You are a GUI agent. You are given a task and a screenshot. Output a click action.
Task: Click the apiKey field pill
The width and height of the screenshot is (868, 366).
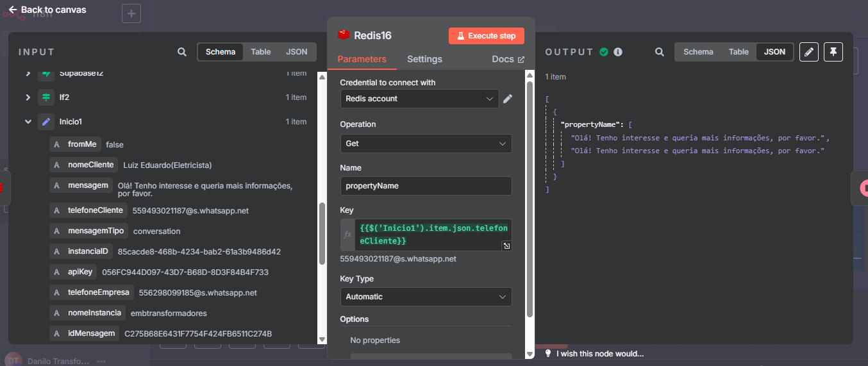point(74,272)
